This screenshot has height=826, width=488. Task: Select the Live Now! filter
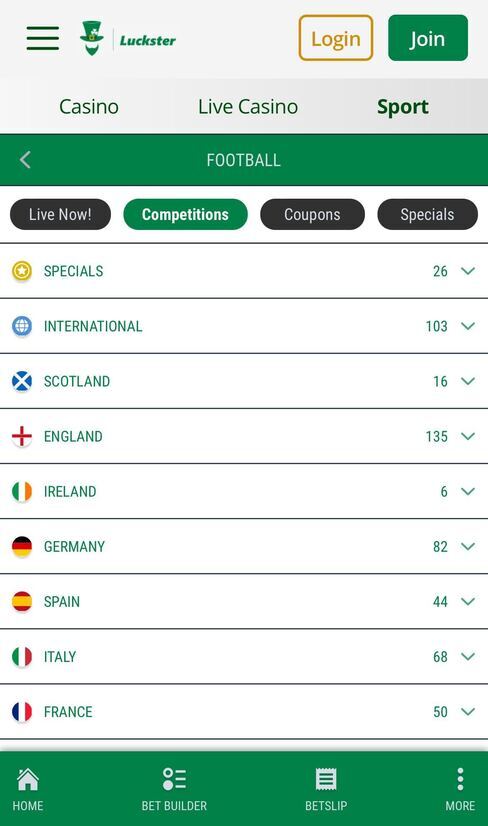pyautogui.click(x=61, y=214)
